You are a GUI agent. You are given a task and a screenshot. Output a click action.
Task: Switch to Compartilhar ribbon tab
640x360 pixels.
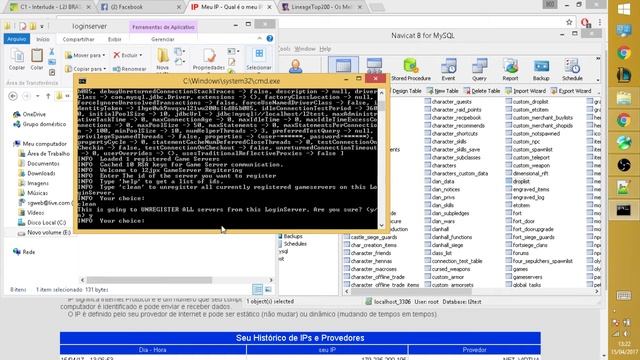click(78, 39)
